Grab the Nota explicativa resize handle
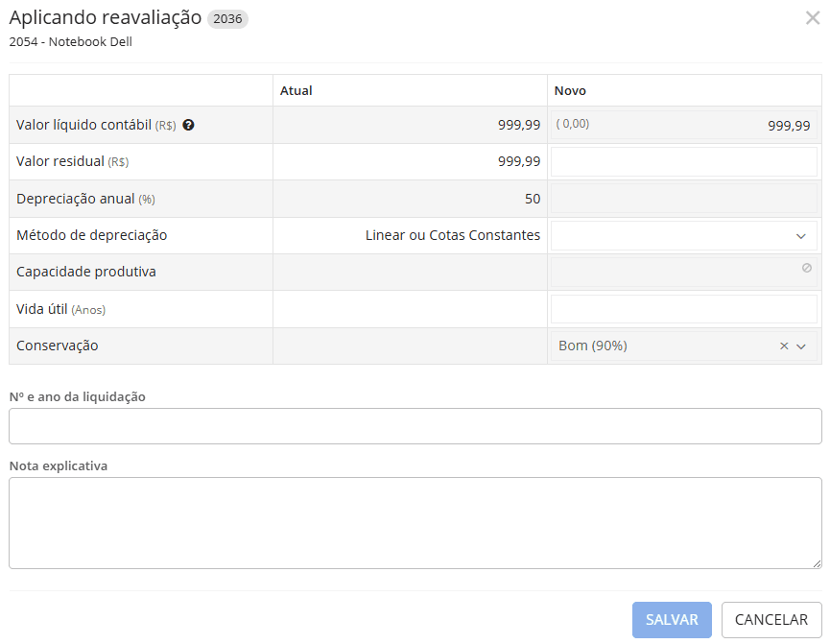 (817, 563)
